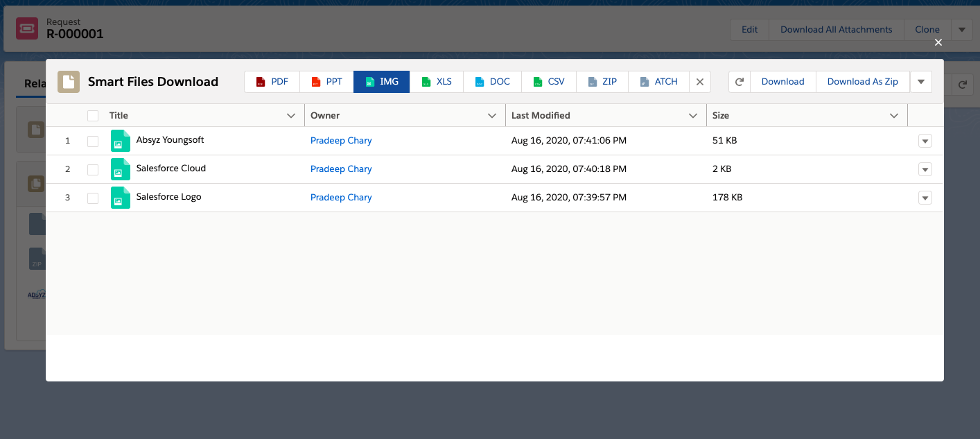Click the X clear filter icon after ATCH
This screenshot has width=980, height=439.
699,82
